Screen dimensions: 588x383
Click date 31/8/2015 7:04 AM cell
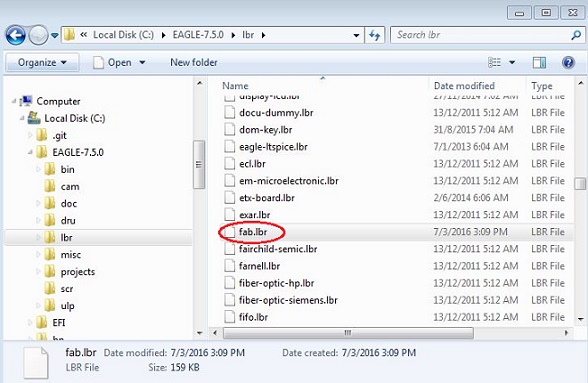pos(473,130)
